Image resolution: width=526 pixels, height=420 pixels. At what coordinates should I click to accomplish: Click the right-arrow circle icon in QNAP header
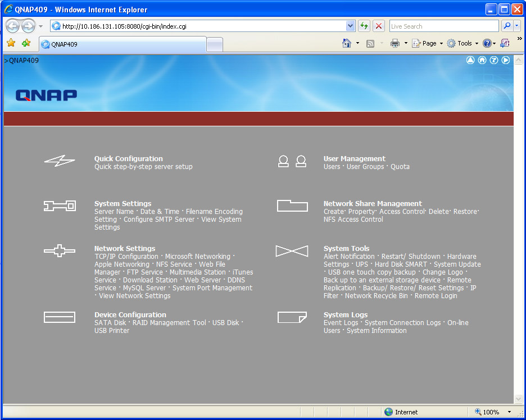[506, 60]
